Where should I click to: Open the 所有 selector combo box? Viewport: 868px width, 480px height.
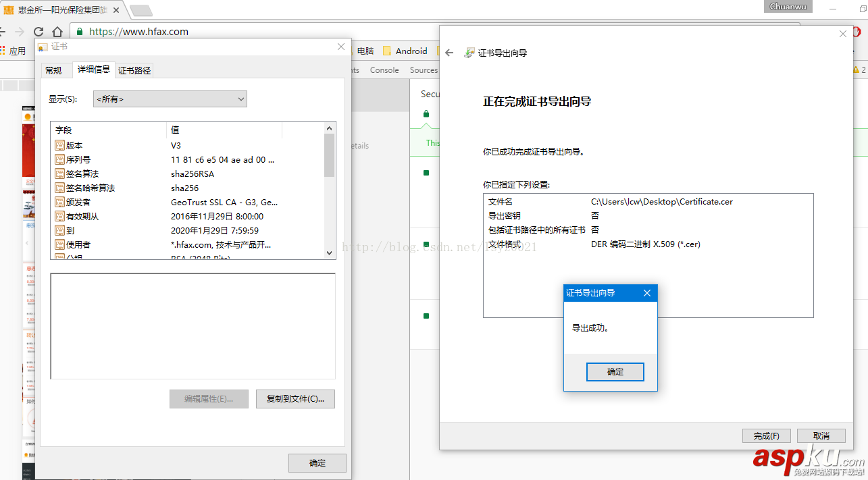point(170,99)
